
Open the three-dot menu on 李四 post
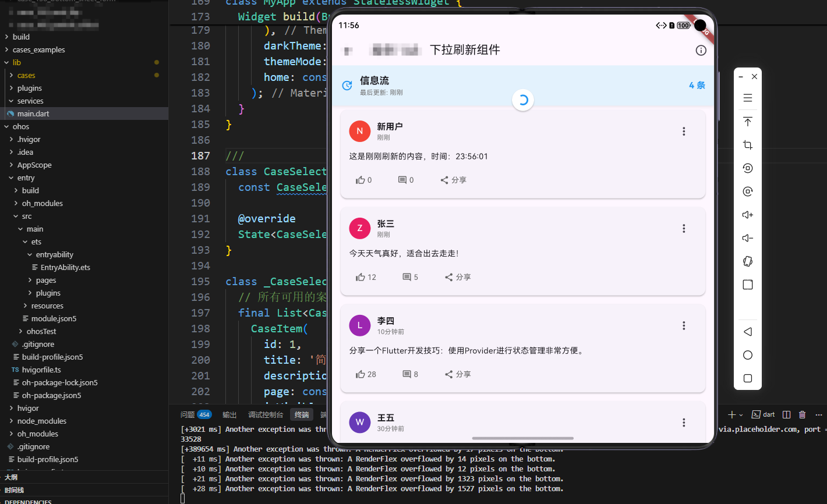pyautogui.click(x=684, y=326)
